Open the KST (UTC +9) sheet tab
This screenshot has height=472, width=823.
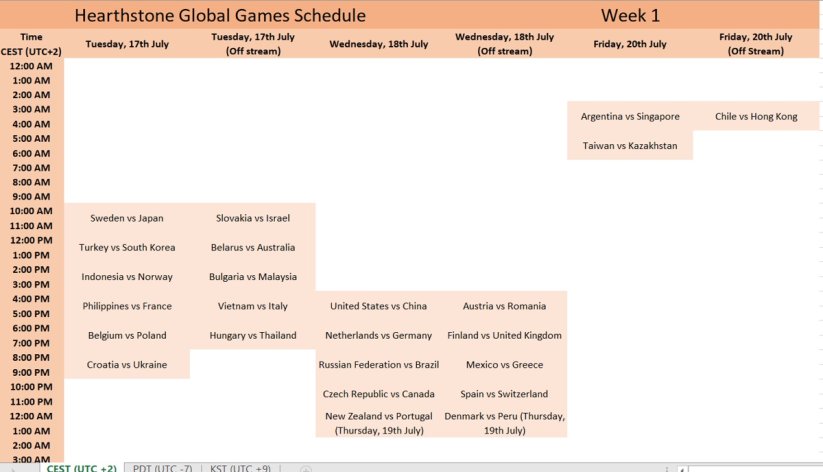[240, 467]
